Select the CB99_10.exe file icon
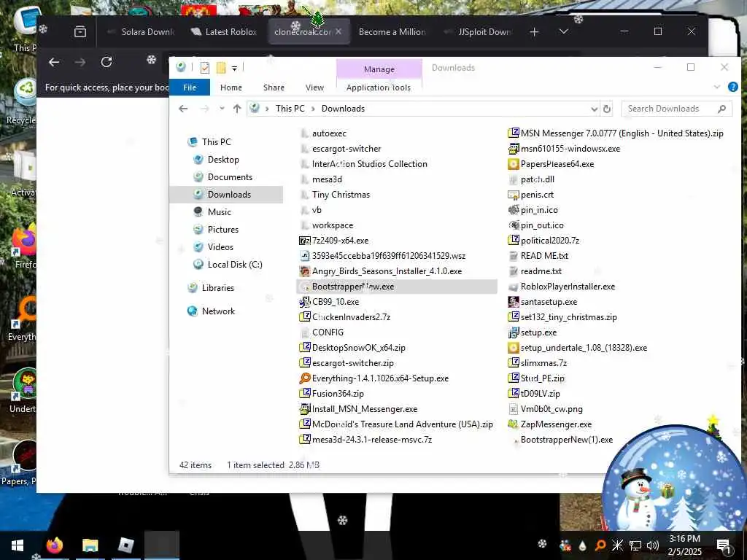 click(x=304, y=301)
